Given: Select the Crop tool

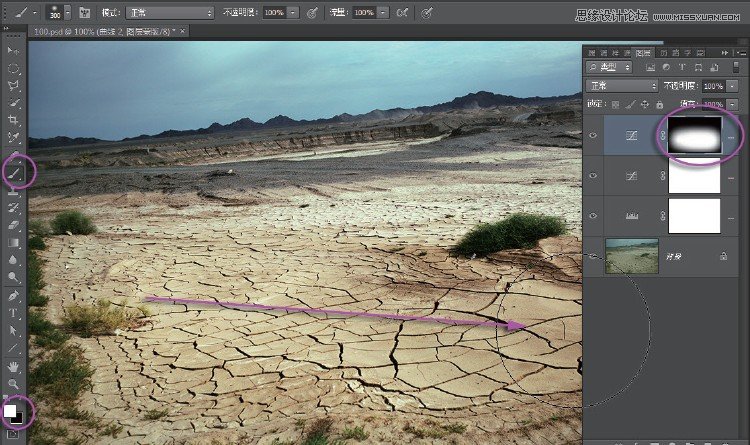Looking at the screenshot, I should (x=13, y=120).
